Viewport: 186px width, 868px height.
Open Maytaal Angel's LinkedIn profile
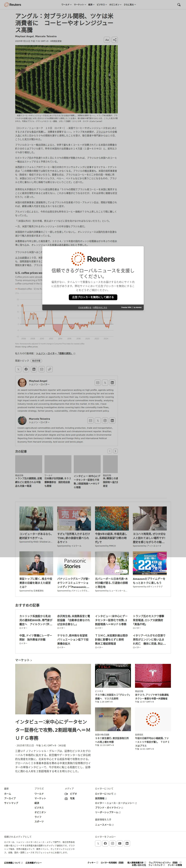pos(112,383)
